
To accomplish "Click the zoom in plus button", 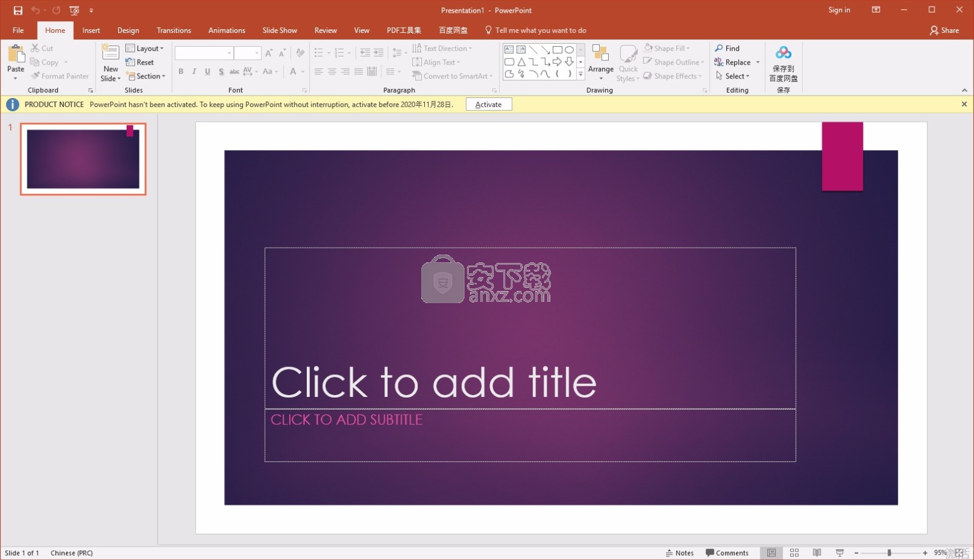I will click(x=925, y=553).
